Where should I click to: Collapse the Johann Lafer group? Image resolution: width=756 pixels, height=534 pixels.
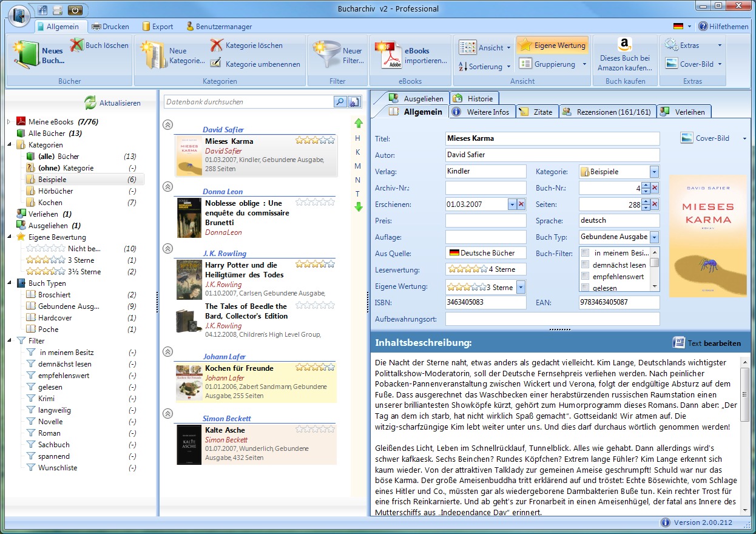click(x=167, y=351)
